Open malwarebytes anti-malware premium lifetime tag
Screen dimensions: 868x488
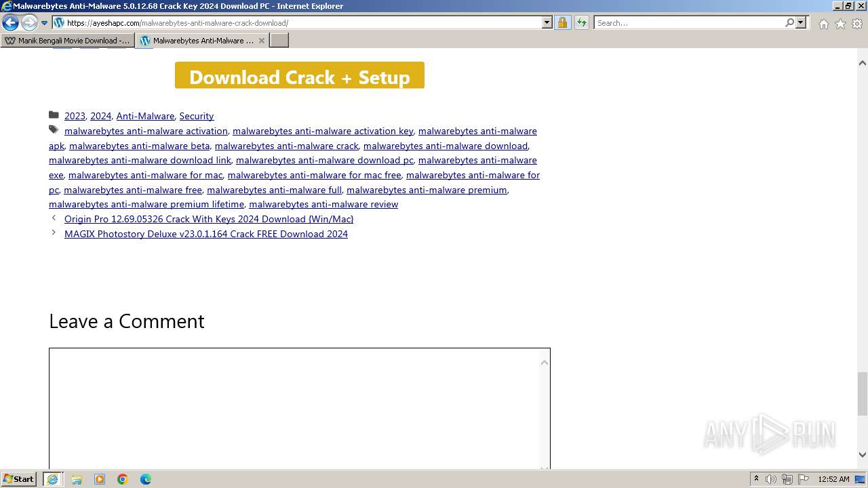click(146, 204)
